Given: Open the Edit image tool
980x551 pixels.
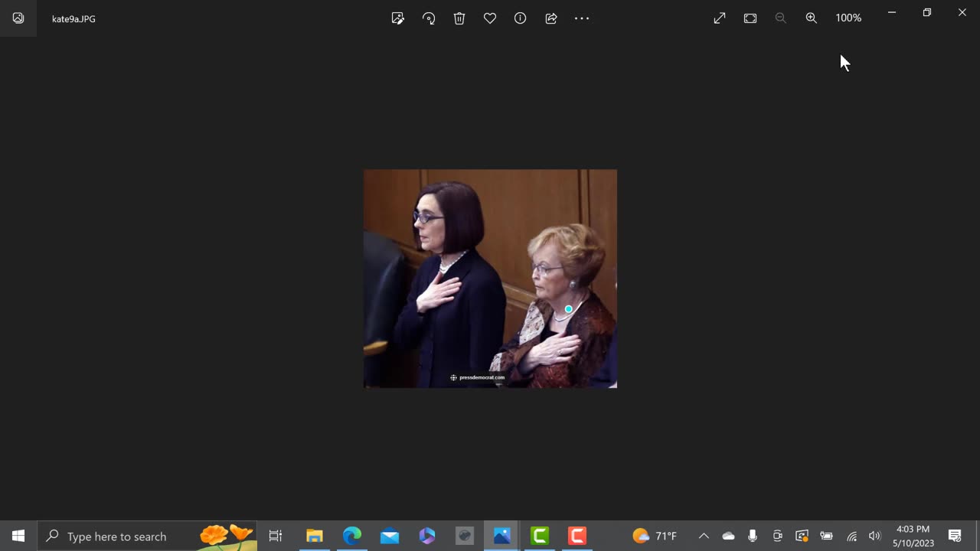Looking at the screenshot, I should pyautogui.click(x=398, y=18).
